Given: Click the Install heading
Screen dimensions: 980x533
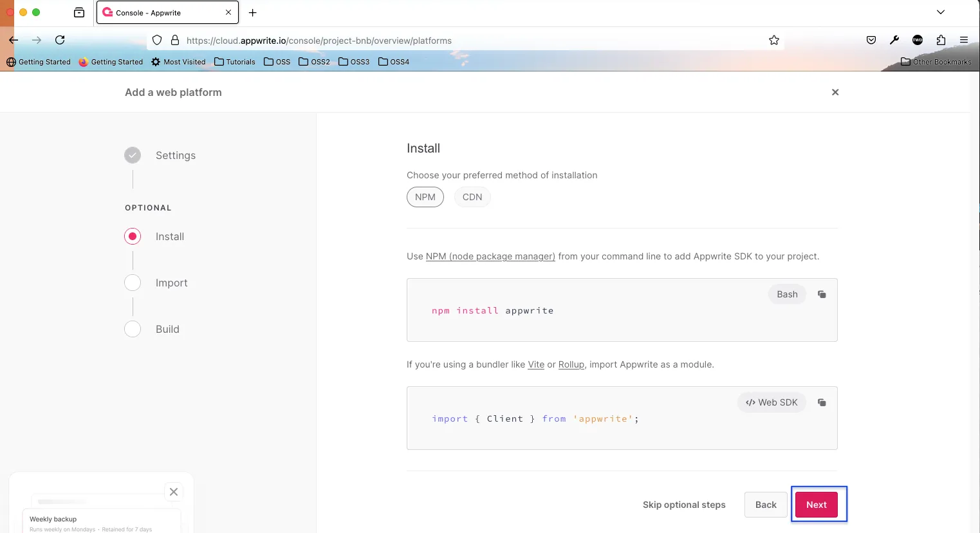Looking at the screenshot, I should click(x=423, y=148).
